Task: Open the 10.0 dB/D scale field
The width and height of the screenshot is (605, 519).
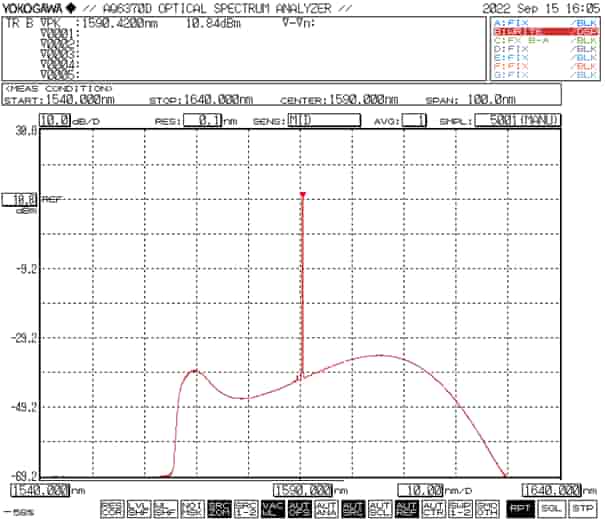Action: coord(55,120)
